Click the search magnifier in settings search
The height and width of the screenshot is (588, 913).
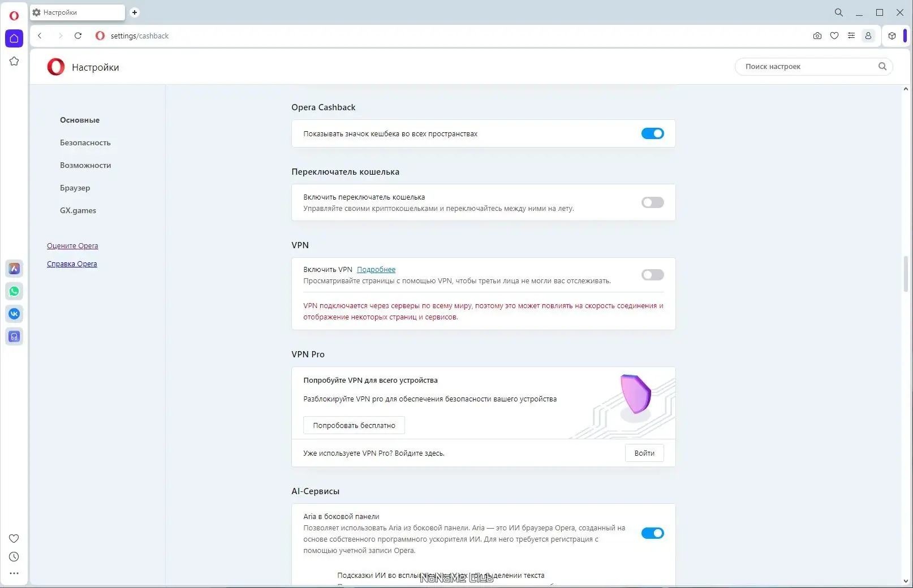[882, 66]
